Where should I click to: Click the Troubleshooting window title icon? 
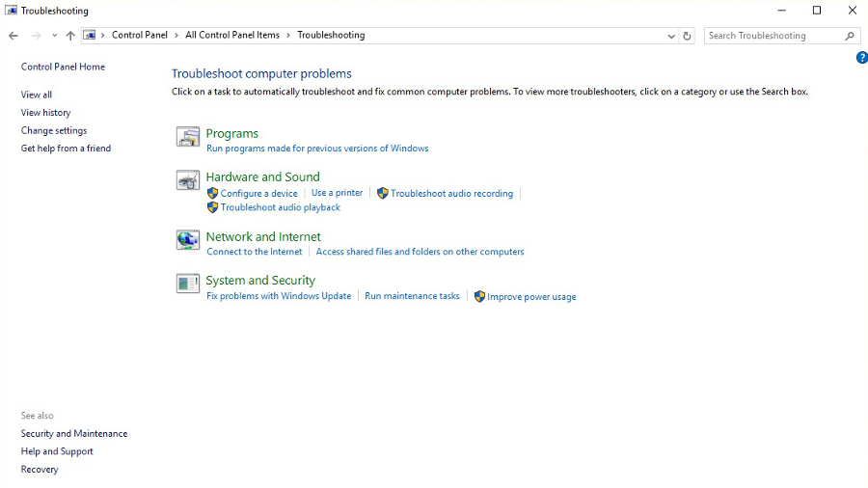(11, 11)
